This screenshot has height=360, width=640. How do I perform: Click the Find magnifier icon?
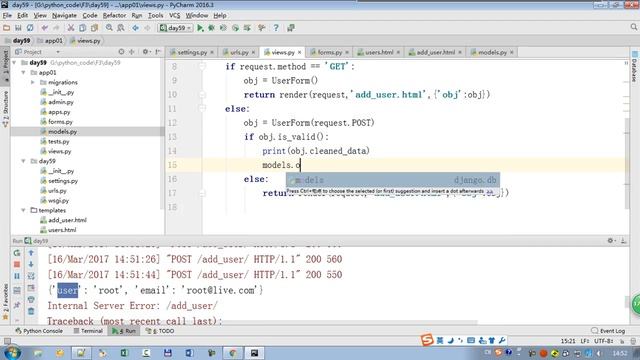point(109,28)
